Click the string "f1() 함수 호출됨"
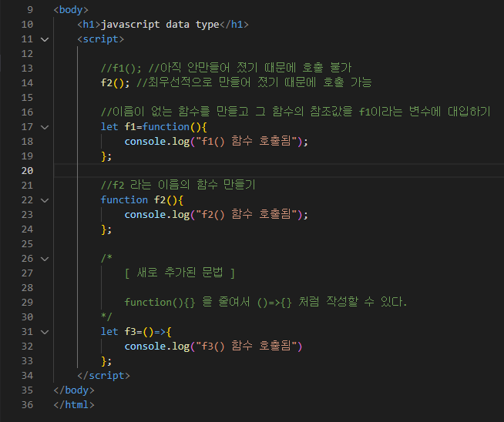 246,142
